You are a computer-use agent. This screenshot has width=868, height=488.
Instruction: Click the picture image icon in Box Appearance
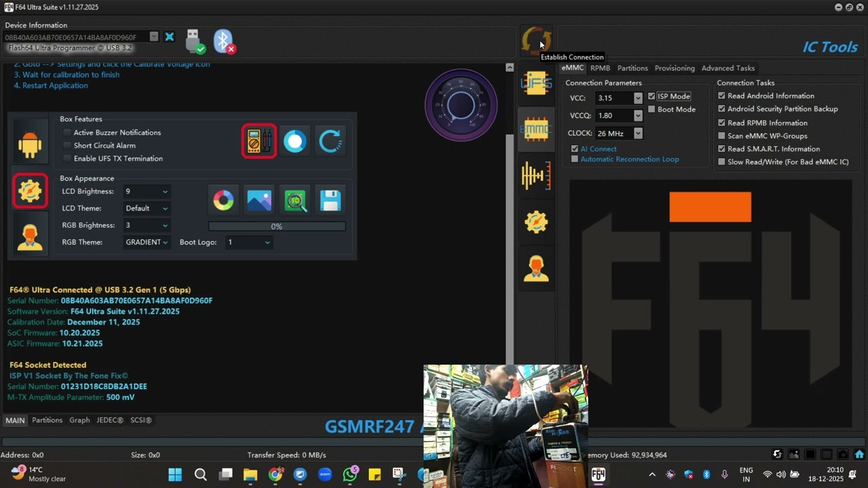pyautogui.click(x=259, y=200)
